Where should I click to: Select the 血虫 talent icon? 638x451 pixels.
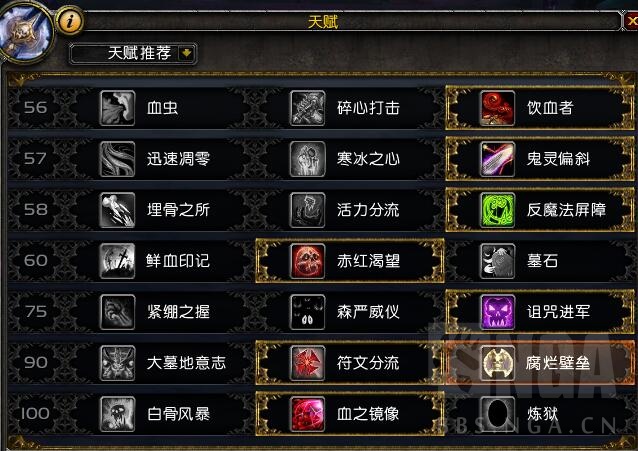click(117, 108)
